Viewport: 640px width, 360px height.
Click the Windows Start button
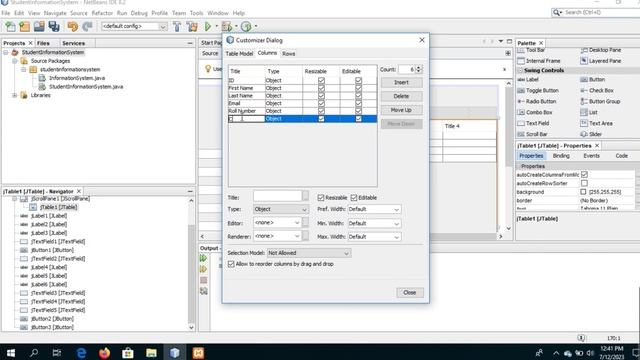tap(11, 353)
